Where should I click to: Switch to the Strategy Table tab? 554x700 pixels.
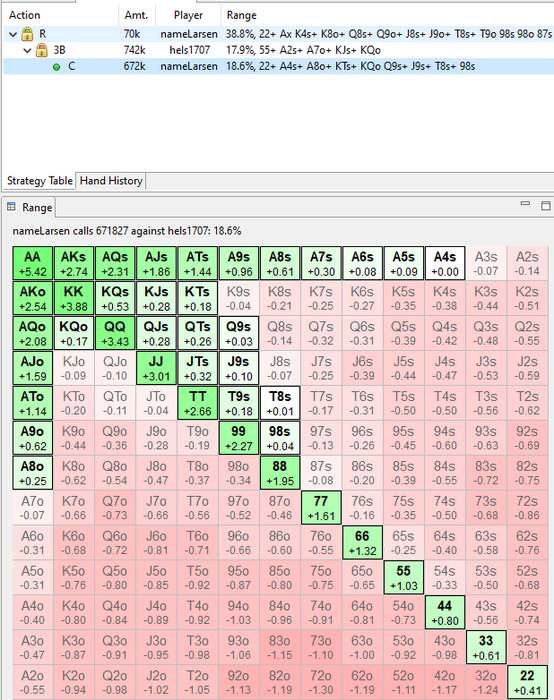pos(39,181)
